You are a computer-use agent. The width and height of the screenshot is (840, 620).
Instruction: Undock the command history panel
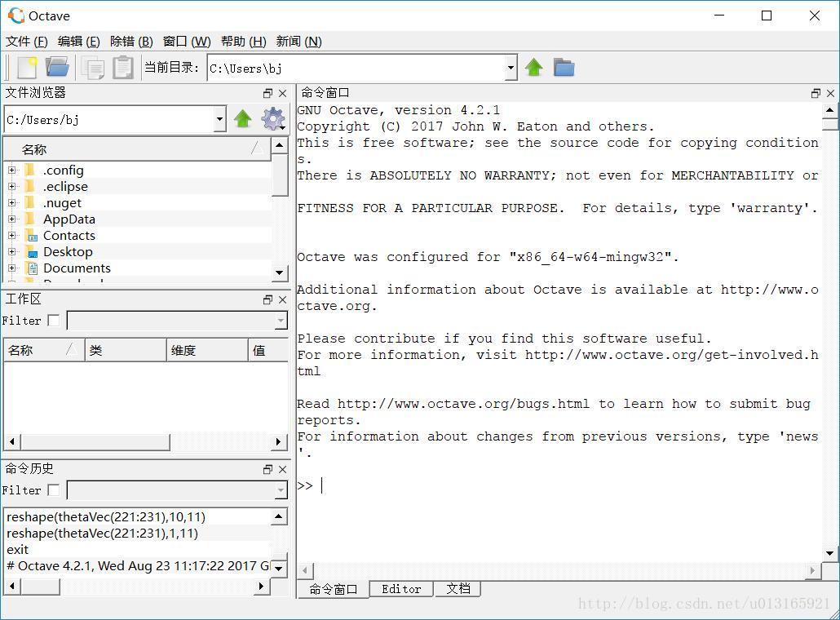pos(267,469)
